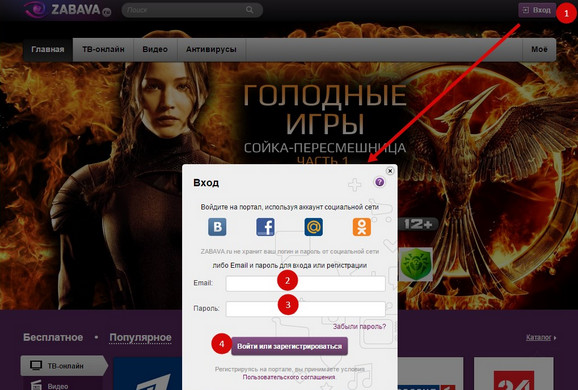The image size is (578, 390).
Task: Click the Email input field
Action: pyautogui.click(x=306, y=284)
